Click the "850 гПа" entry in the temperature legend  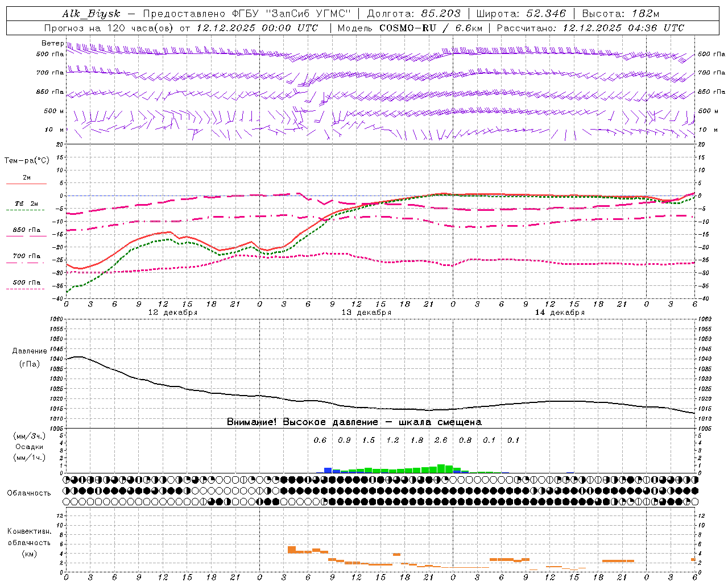coord(27,230)
